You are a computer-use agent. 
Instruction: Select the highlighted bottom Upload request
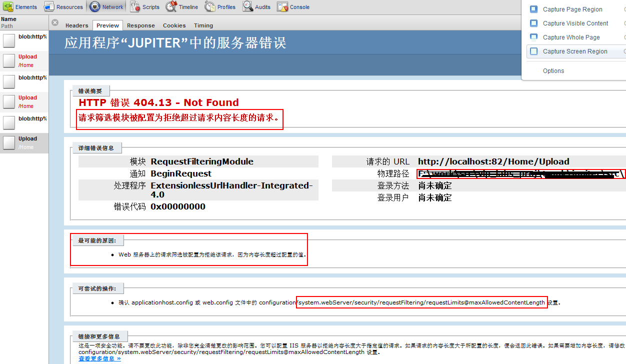pyautogui.click(x=24, y=143)
